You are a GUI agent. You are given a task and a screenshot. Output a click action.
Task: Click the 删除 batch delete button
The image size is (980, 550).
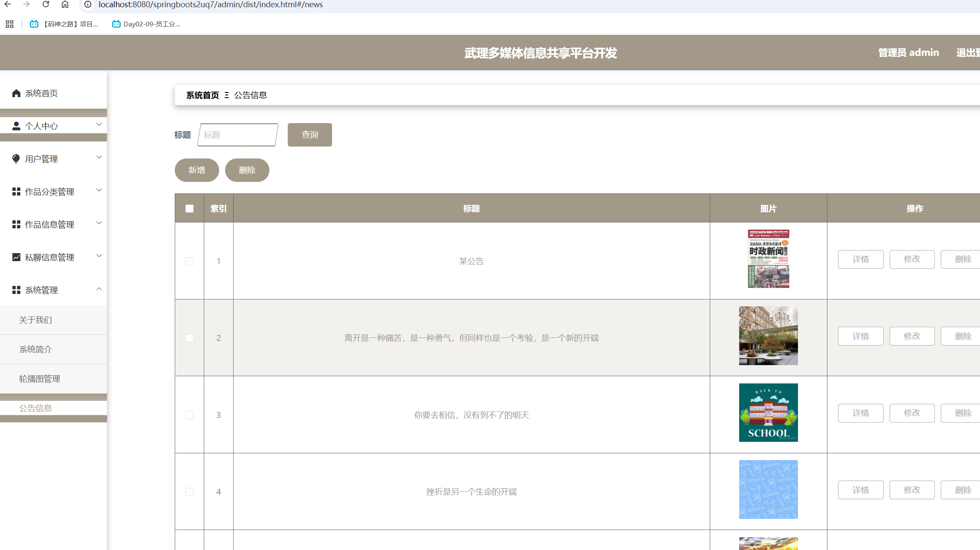[247, 170]
